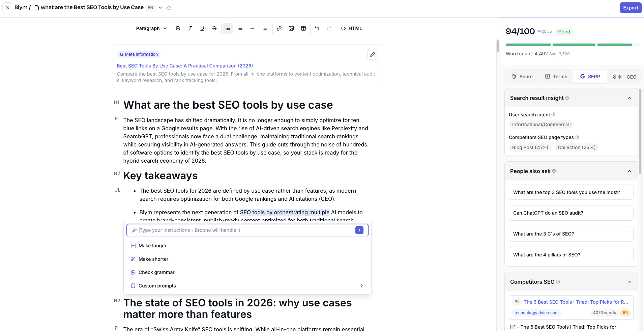Viewport: 644px width, 331px height.
Task: Close the document with the X button
Action: [x=8, y=8]
